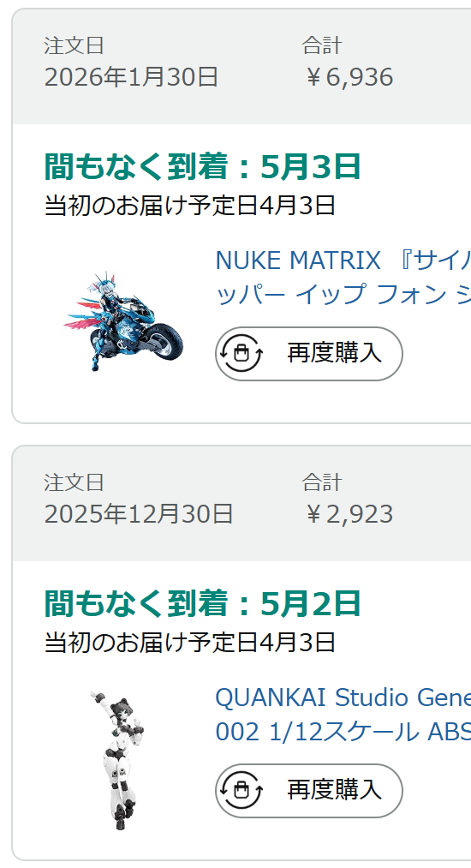Viewport: 471px width, 868px height.
Task: Click the 注文日 label of the first order
Action: [x=75, y=45]
